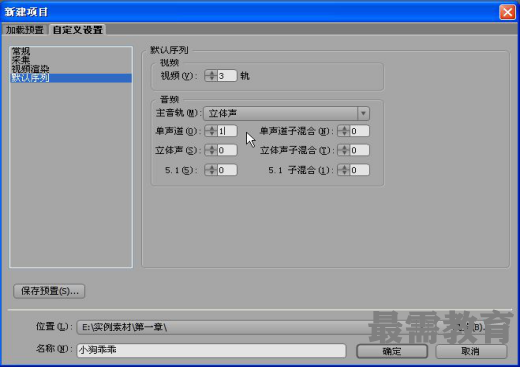Open the 主音轨 dropdown

point(286,113)
